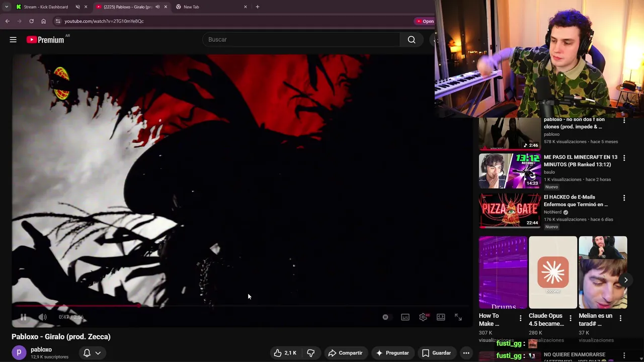Close the active YouTube tab

(x=166, y=7)
